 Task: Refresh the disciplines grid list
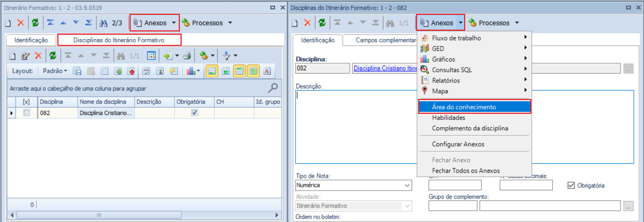[53, 56]
